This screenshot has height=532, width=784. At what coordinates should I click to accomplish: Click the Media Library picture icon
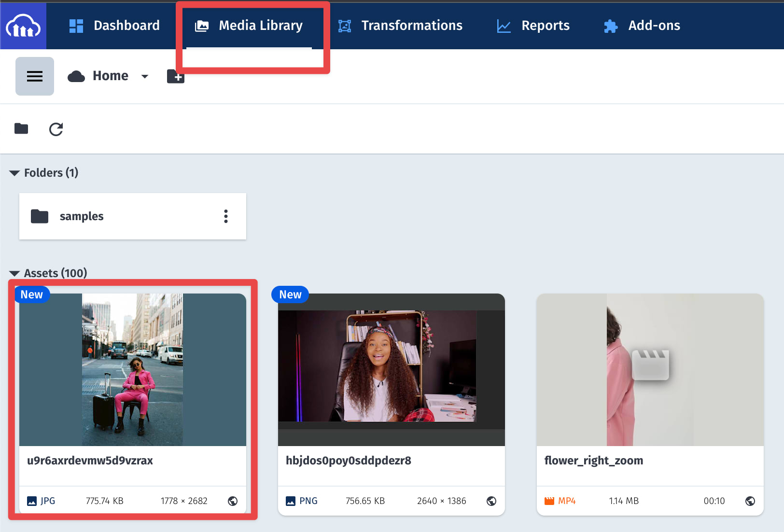click(202, 26)
